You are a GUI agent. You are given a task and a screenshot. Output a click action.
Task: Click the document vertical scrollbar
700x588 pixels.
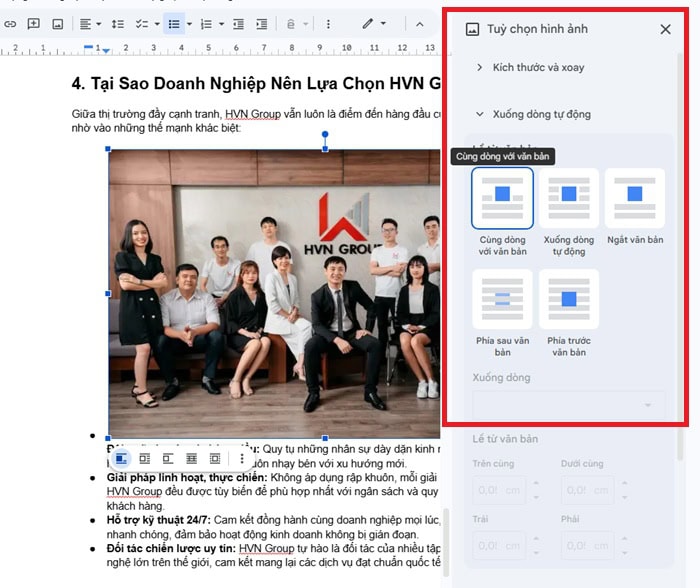445,542
